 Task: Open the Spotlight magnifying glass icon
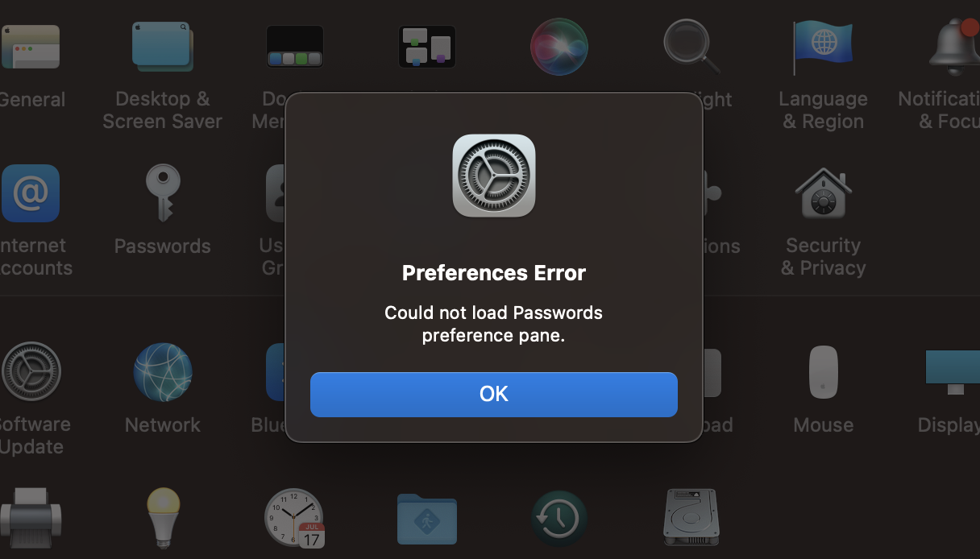coord(691,47)
